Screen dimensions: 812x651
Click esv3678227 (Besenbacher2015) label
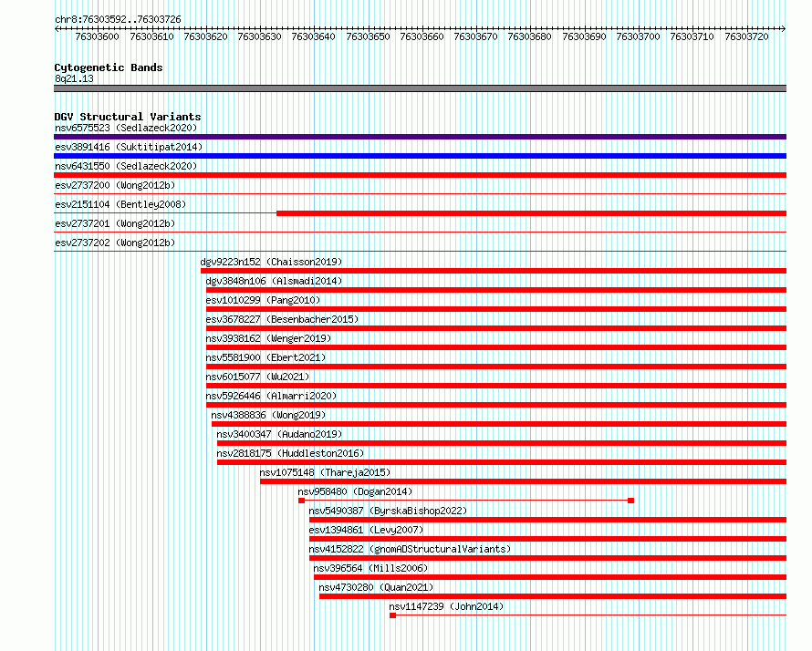(x=282, y=319)
